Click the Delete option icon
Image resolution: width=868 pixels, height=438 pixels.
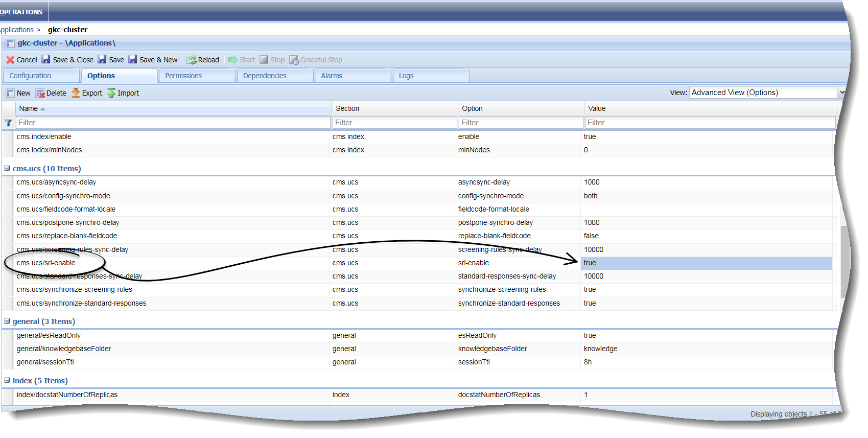(x=40, y=93)
